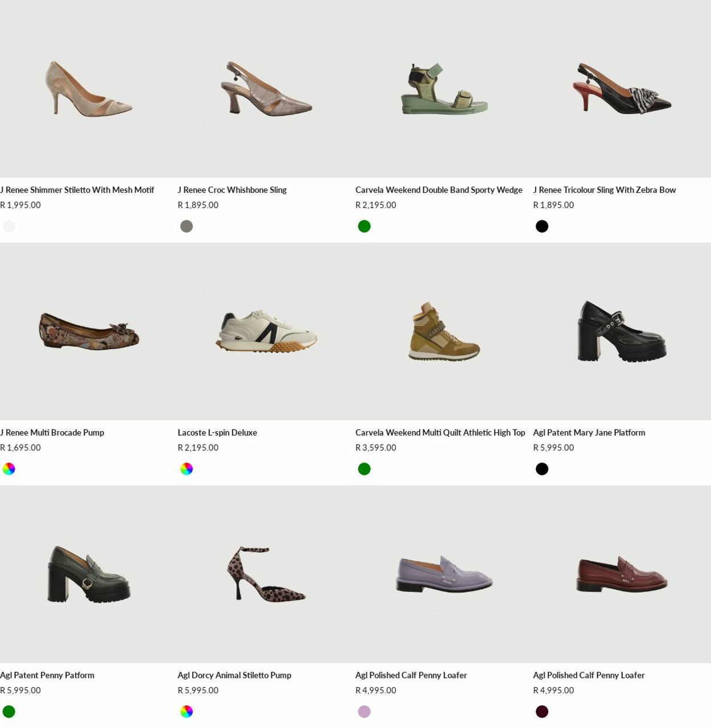Open J Renee Shimmer Stiletto With Mesh Motif link
The width and height of the screenshot is (711, 728).
point(77,190)
